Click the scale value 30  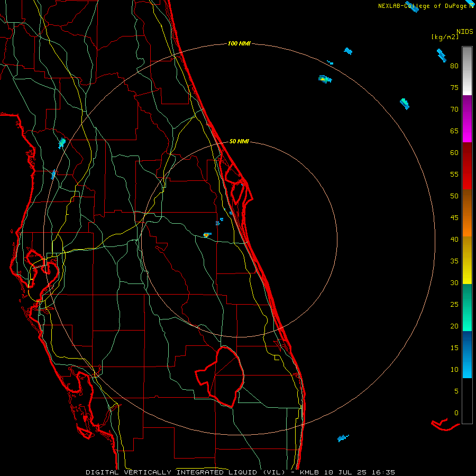(x=454, y=282)
